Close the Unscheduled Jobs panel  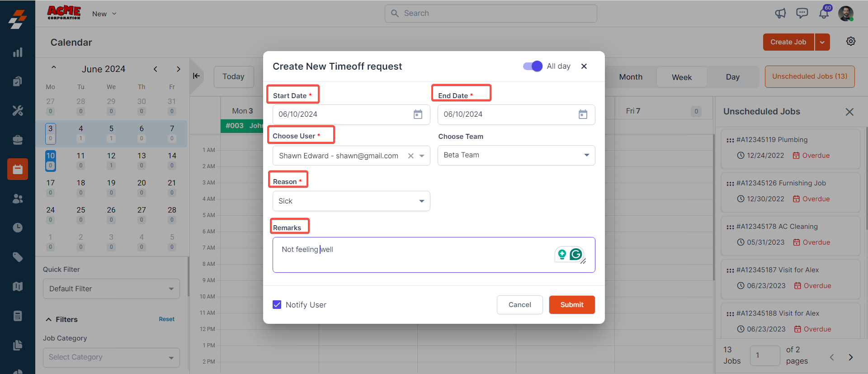(x=849, y=112)
